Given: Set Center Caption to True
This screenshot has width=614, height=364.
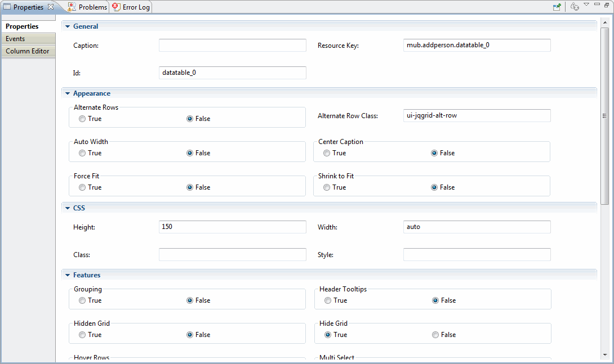Looking at the screenshot, I should 327,153.
